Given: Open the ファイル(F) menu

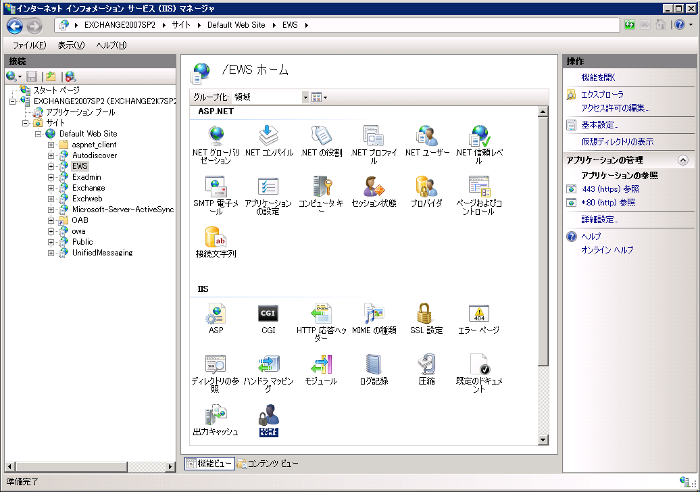Looking at the screenshot, I should coord(29,45).
